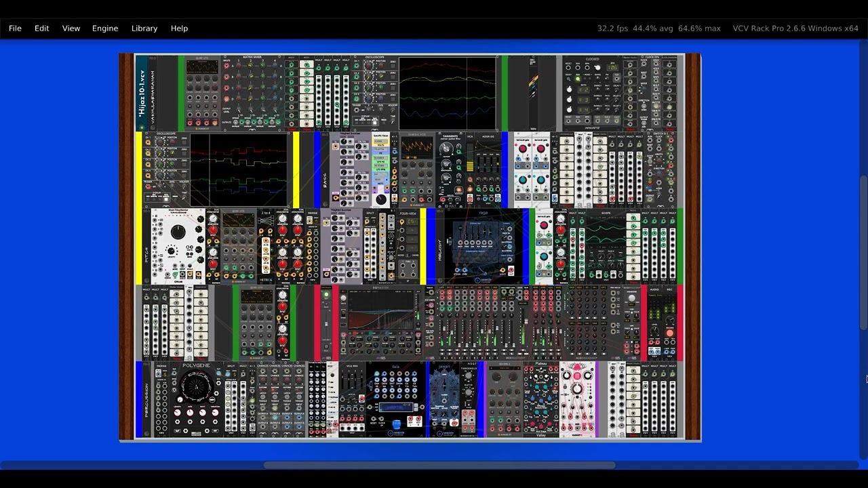Click the top oscilloscope smooth waveform screen
The height and width of the screenshot is (488, 868).
447,93
